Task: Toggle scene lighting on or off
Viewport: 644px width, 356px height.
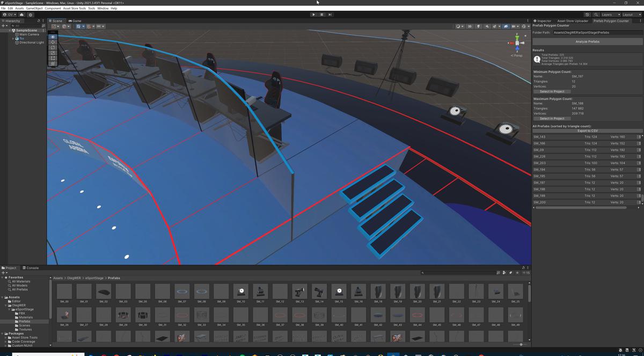Action: pyautogui.click(x=478, y=26)
